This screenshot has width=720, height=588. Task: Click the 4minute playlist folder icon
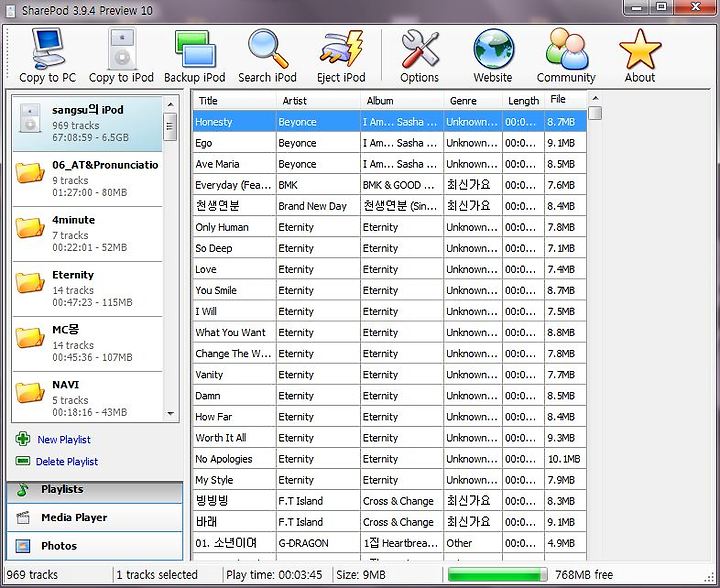pyautogui.click(x=30, y=228)
